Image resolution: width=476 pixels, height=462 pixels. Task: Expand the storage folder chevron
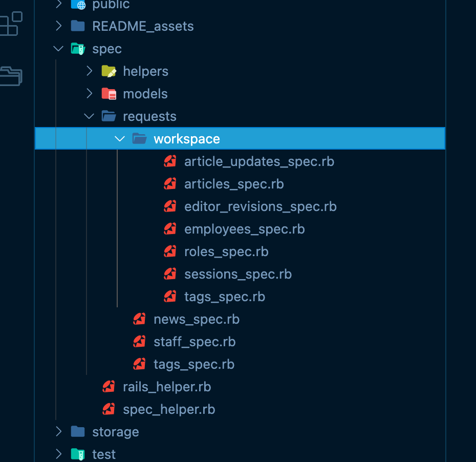click(58, 432)
